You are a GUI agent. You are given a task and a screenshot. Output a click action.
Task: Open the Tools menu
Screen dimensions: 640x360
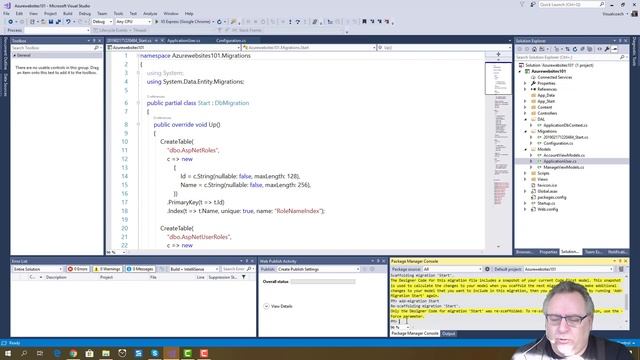118,13
